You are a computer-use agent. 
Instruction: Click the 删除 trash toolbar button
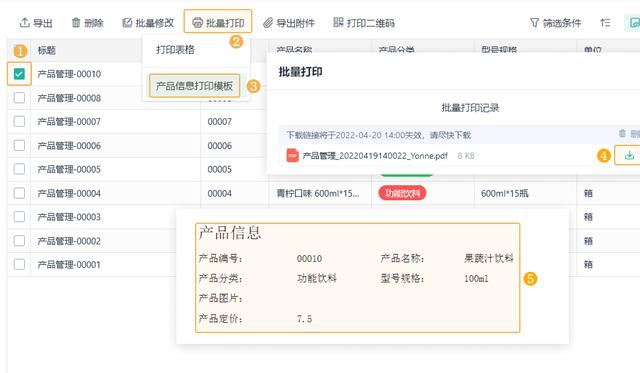point(87,23)
